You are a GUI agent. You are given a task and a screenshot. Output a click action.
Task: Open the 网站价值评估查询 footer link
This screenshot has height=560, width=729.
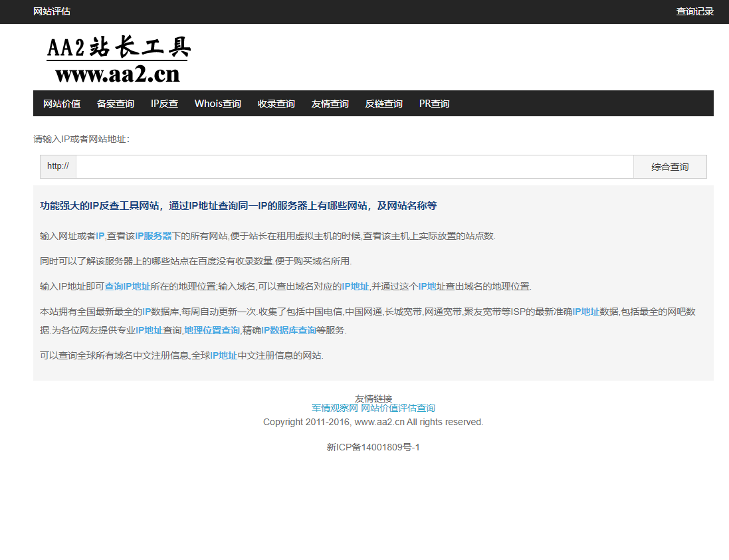[x=397, y=407]
